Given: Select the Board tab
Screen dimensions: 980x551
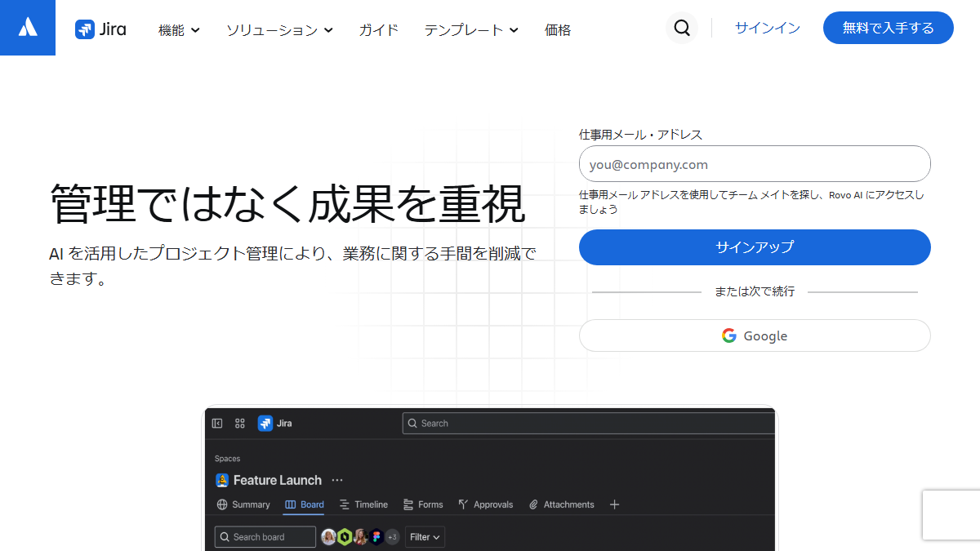Looking at the screenshot, I should 305,504.
